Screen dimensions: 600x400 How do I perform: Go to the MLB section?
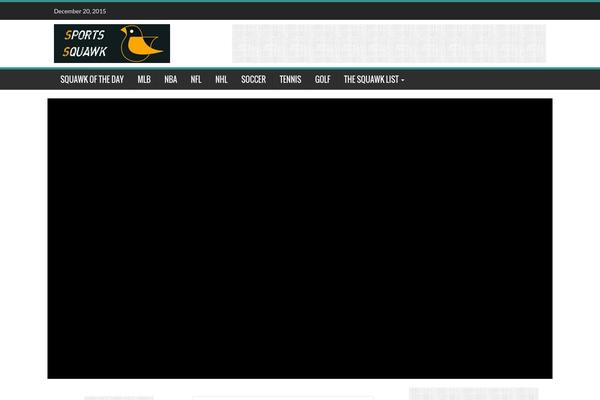[x=144, y=80]
